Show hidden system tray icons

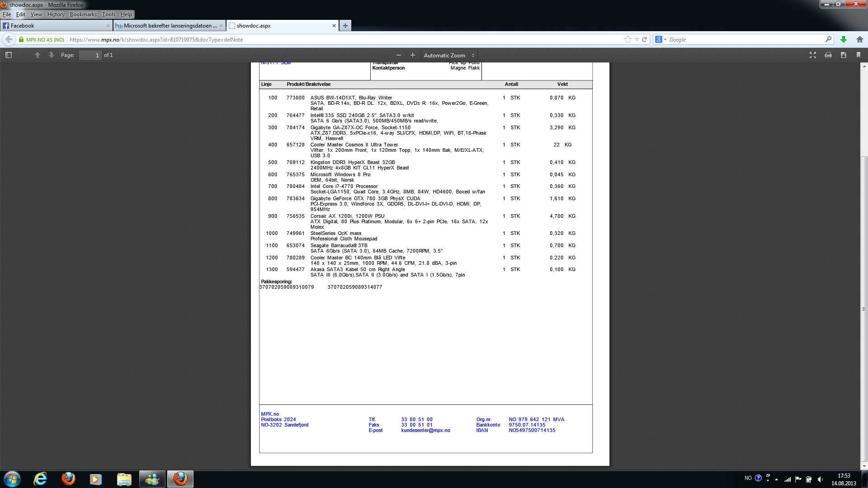(776, 479)
